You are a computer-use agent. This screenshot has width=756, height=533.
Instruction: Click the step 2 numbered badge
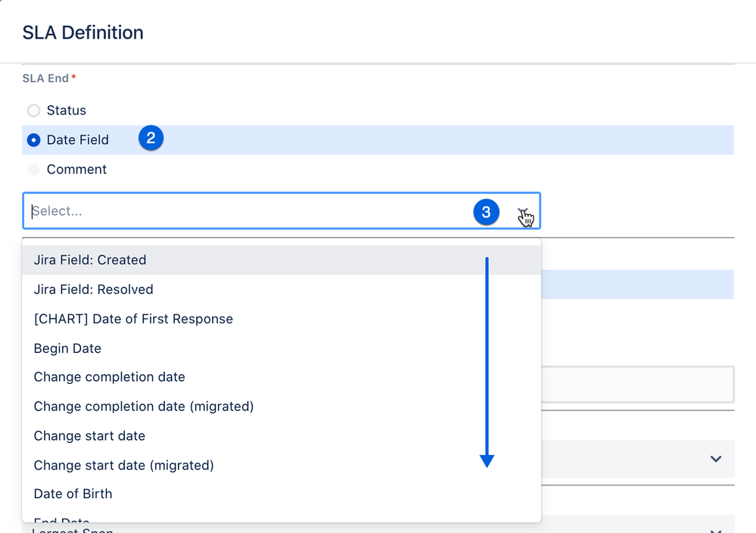[x=151, y=139]
